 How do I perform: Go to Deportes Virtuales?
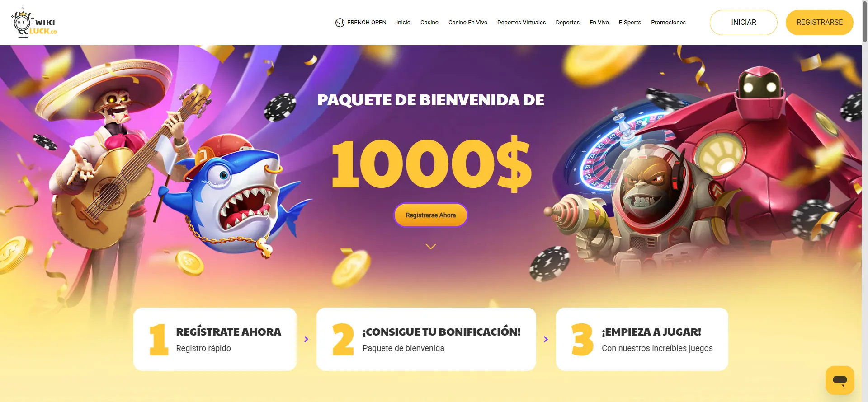point(521,23)
